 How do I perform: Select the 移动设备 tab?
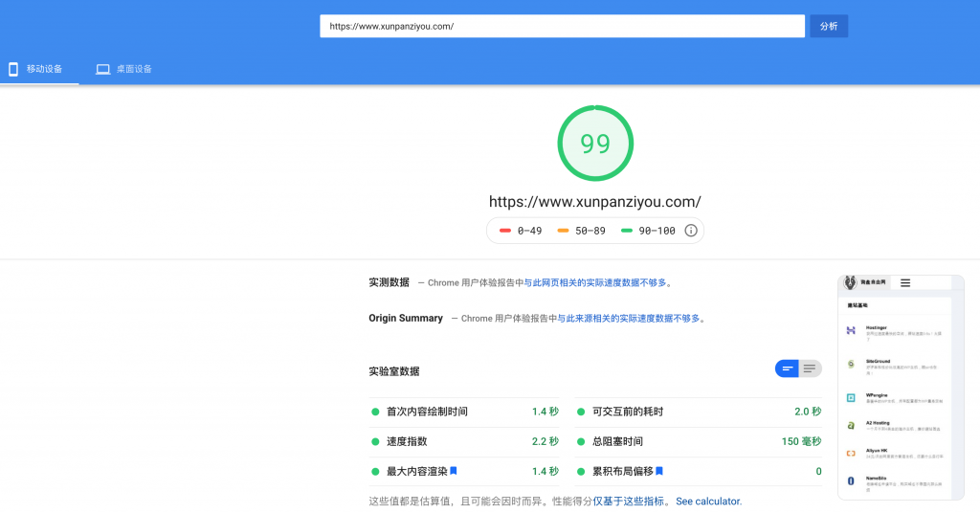pos(38,69)
